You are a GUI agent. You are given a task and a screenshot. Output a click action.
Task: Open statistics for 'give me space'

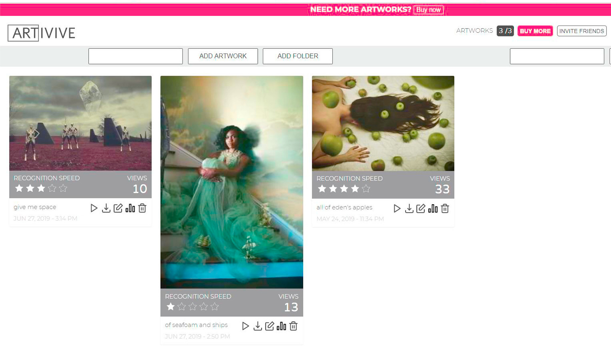pyautogui.click(x=130, y=208)
